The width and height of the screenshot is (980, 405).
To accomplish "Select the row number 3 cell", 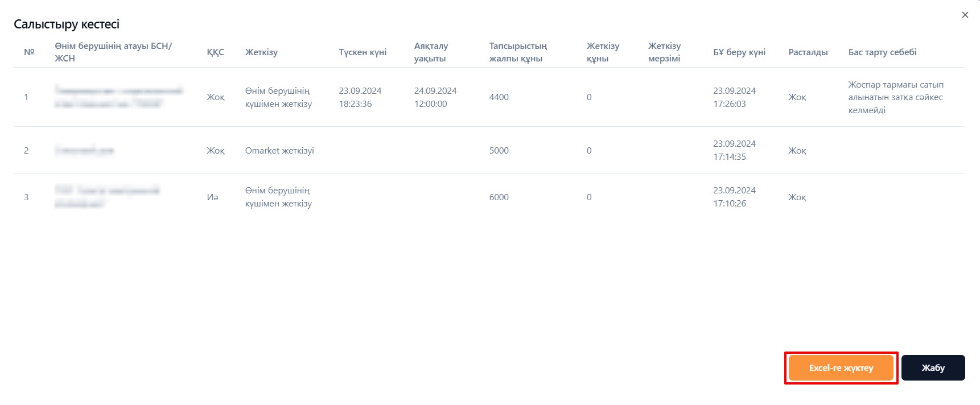I will point(26,197).
